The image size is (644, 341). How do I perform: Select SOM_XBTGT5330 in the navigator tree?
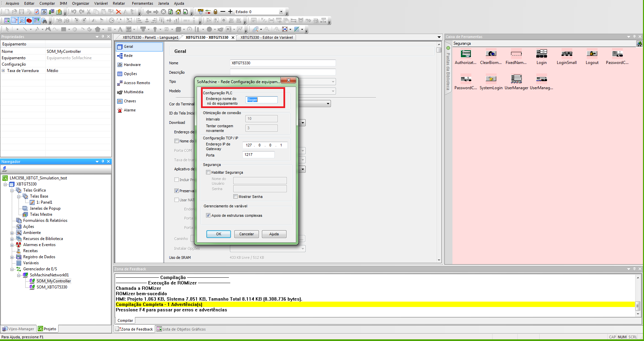[x=52, y=287]
